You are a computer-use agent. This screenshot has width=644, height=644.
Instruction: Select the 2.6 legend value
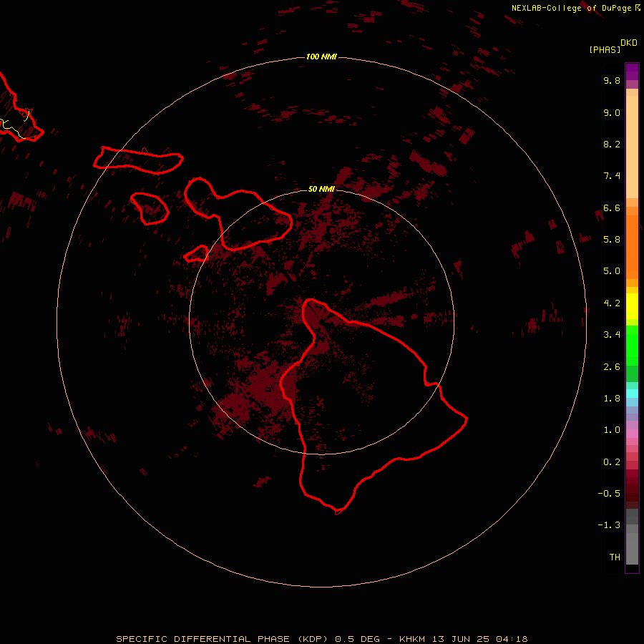612,367
